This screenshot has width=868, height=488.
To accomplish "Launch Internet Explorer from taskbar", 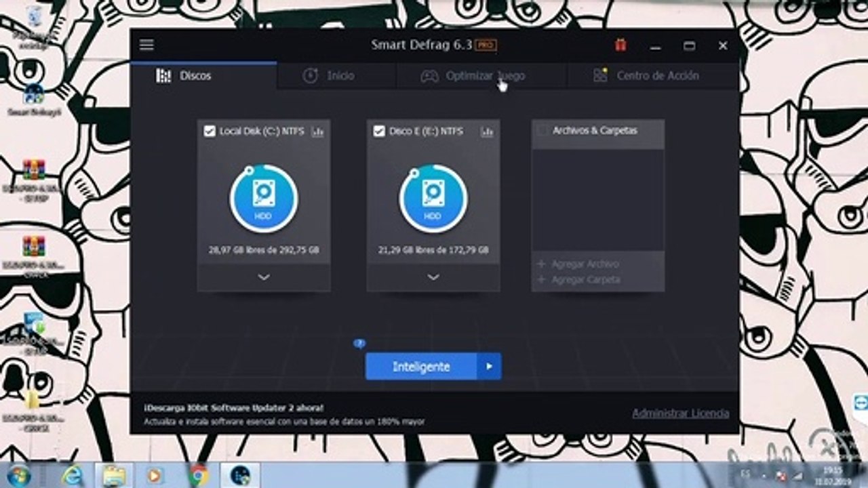I will pos(71,475).
